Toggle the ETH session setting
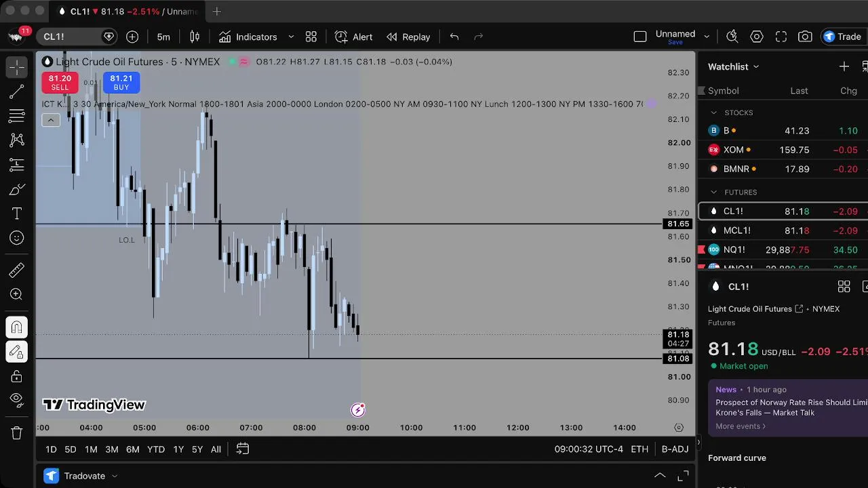 point(639,449)
